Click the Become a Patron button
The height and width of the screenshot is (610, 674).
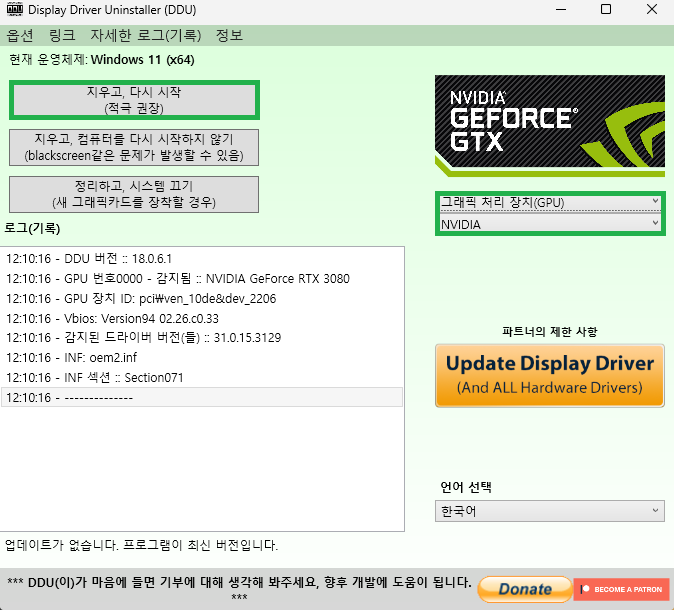tap(622, 589)
